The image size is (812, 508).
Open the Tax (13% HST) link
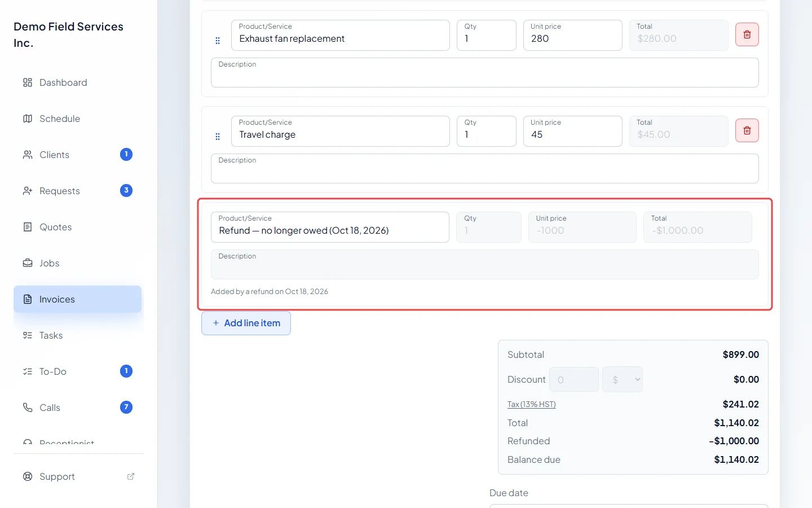coord(531,404)
